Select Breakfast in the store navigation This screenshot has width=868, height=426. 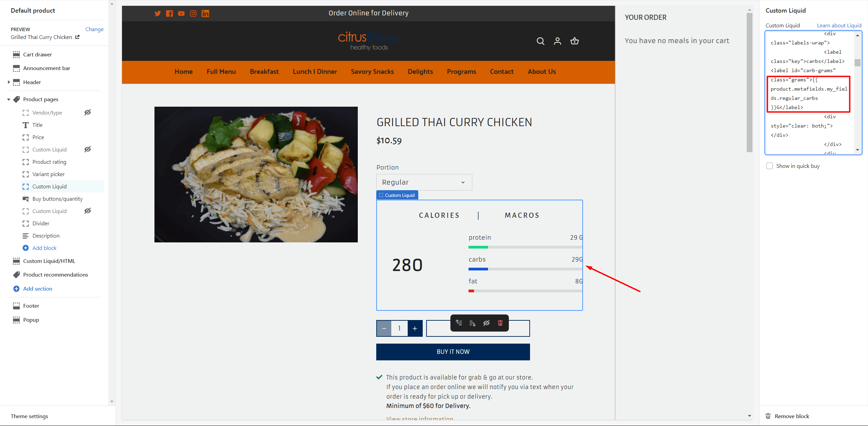pyautogui.click(x=264, y=71)
